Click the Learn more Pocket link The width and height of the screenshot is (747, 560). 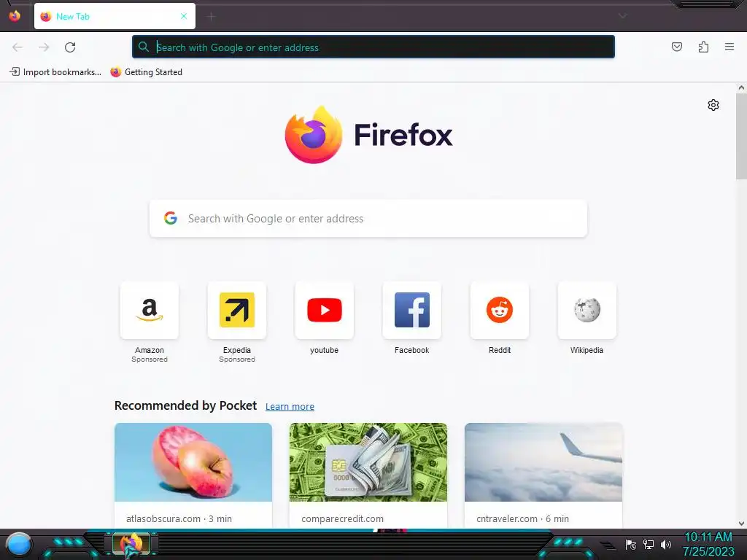click(x=290, y=407)
